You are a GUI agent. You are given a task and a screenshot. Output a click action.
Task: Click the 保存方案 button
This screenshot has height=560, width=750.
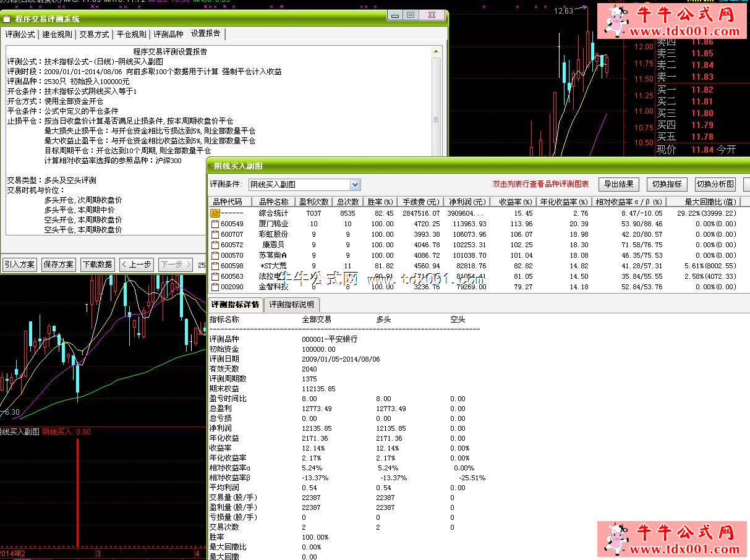pyautogui.click(x=59, y=264)
